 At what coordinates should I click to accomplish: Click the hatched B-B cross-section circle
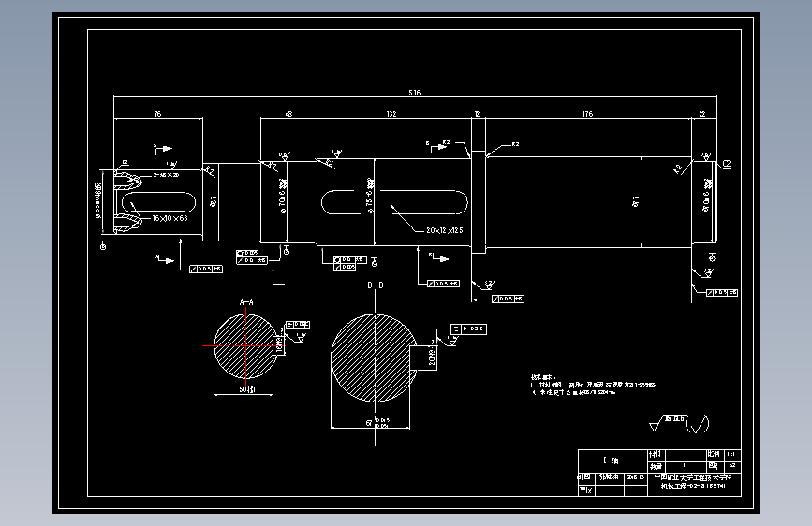tap(374, 358)
